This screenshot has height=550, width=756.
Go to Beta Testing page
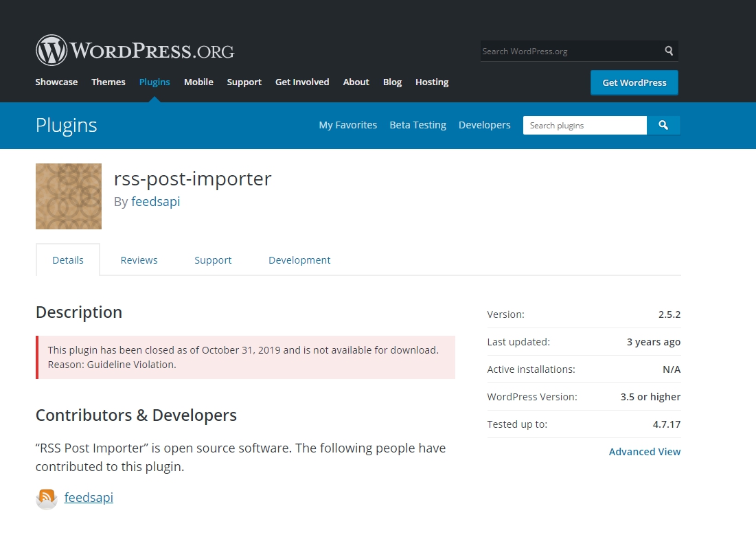(x=417, y=125)
